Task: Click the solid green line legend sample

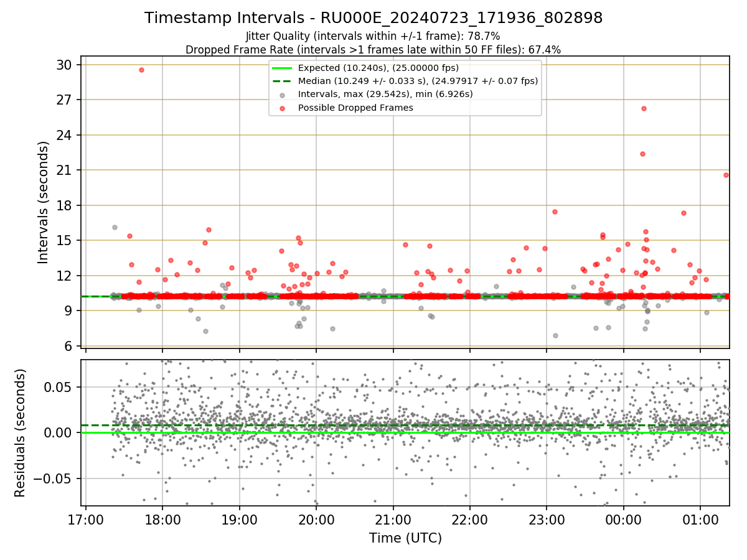Action: point(282,68)
